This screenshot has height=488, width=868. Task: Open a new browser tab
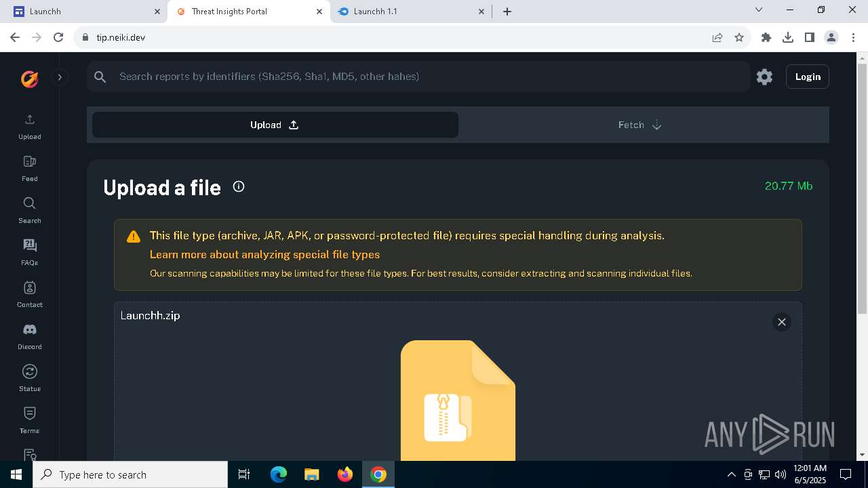click(x=507, y=12)
